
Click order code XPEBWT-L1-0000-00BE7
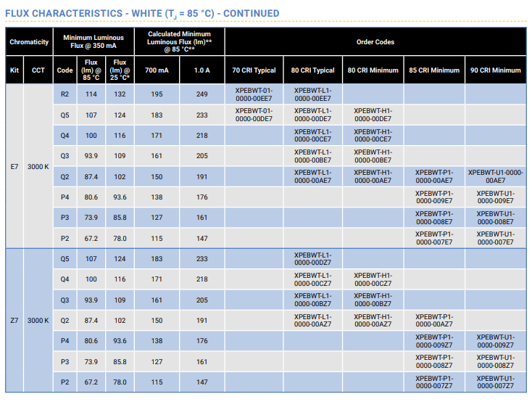click(x=313, y=156)
